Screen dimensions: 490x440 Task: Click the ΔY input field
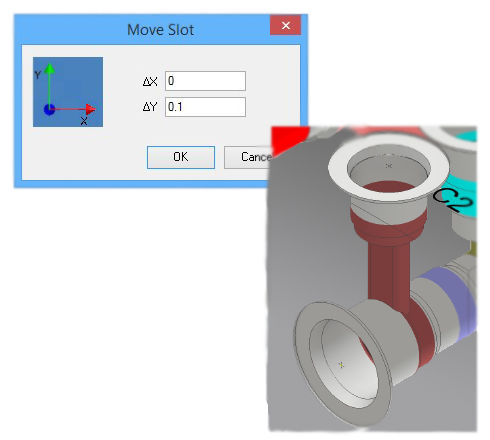point(205,107)
